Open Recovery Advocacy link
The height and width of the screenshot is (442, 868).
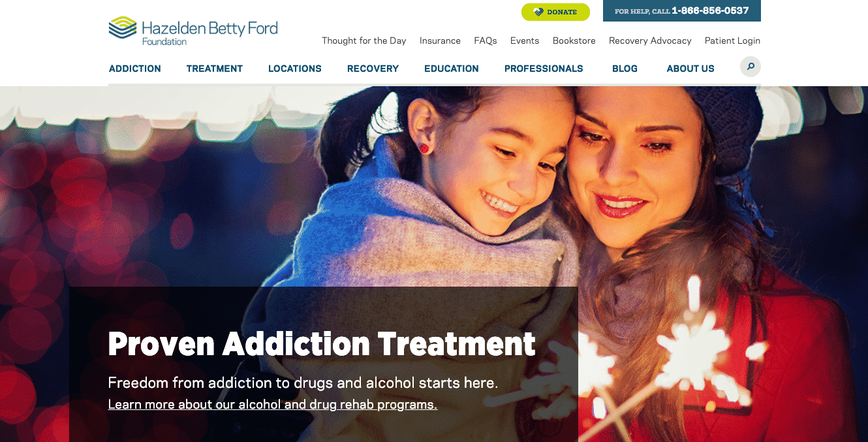click(x=650, y=40)
